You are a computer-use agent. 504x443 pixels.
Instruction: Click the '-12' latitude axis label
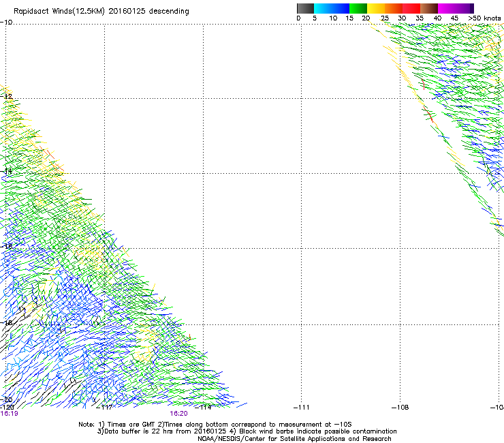click(6, 96)
